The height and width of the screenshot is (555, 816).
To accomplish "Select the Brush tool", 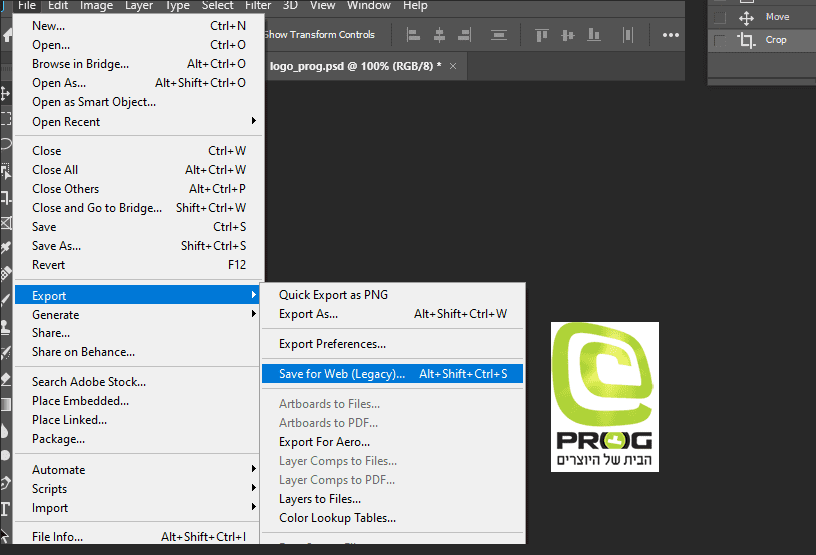I will 5,299.
